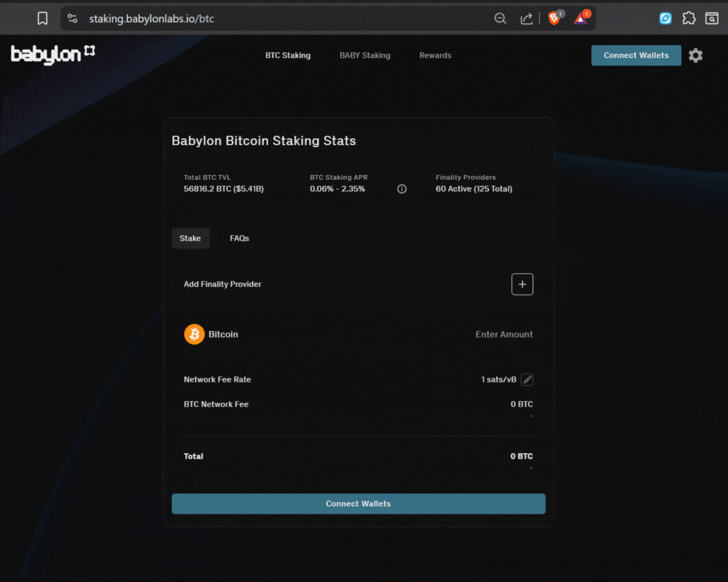Click the Bitcoin currency icon
728x582 pixels.
click(x=194, y=334)
